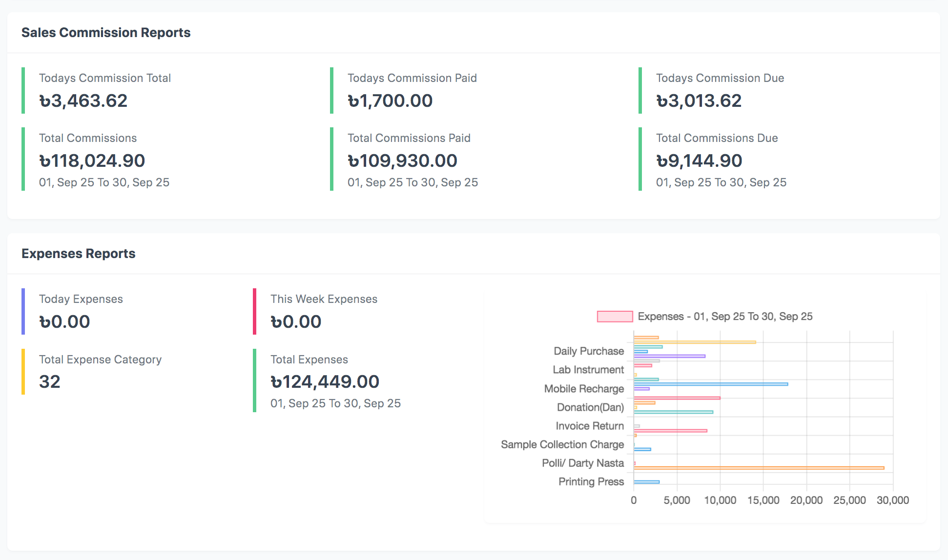Click the pink bar next to Invoice Return
Screen dimensions: 948x560
point(670,431)
